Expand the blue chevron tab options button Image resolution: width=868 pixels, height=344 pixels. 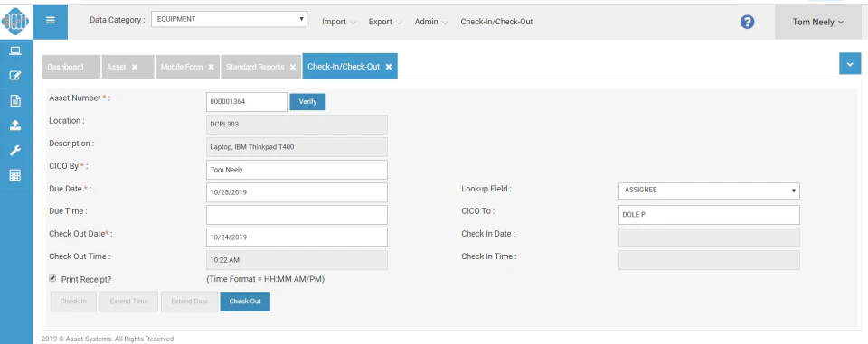tap(850, 63)
